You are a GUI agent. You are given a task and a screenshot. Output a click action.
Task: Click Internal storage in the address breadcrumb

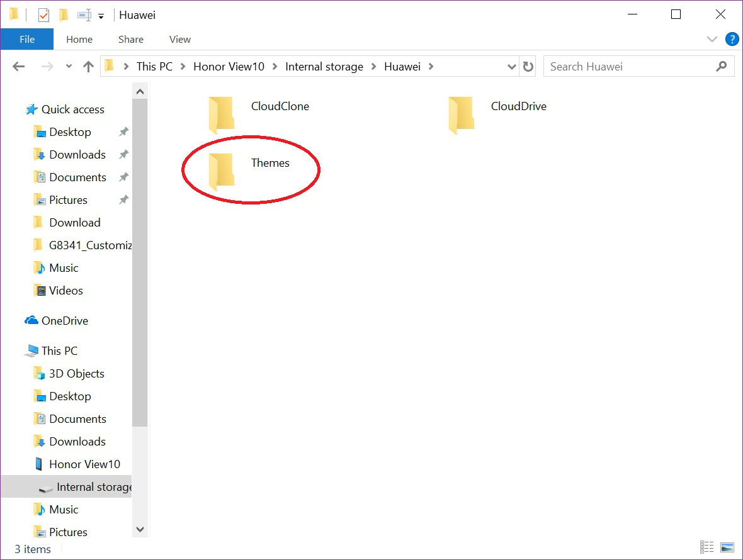pos(324,66)
